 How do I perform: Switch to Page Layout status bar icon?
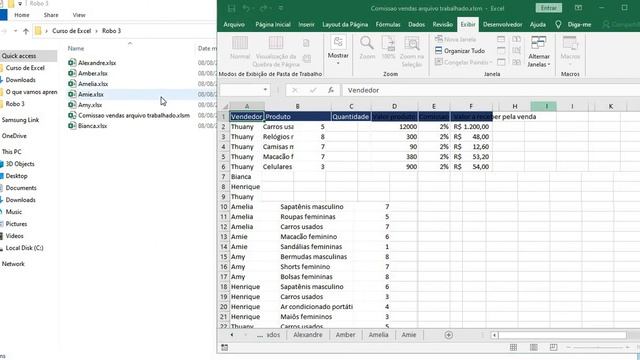coord(533,347)
